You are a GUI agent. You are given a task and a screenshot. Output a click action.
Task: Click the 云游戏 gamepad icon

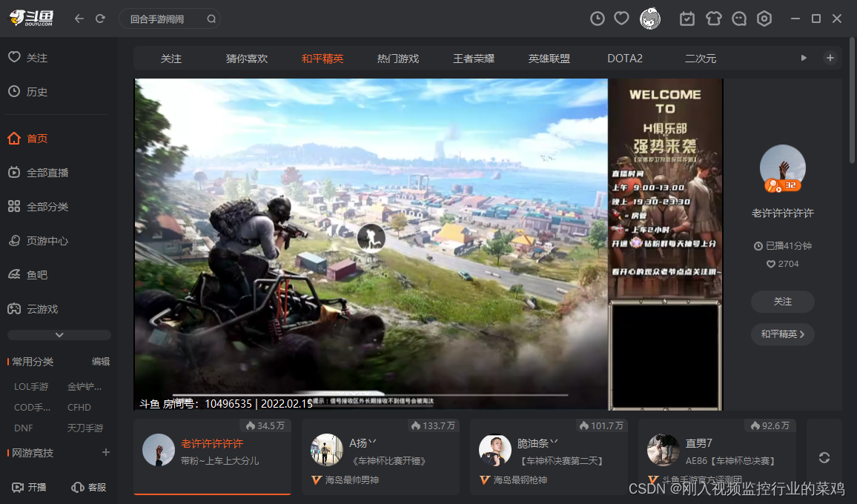14,309
